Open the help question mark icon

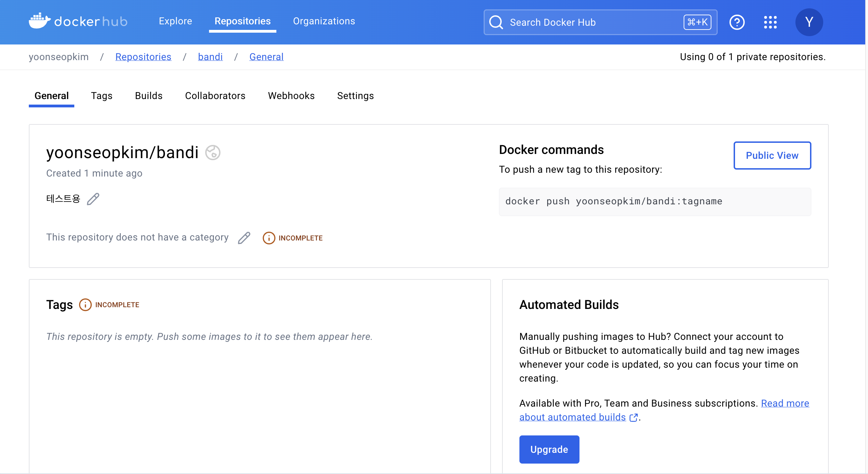737,22
